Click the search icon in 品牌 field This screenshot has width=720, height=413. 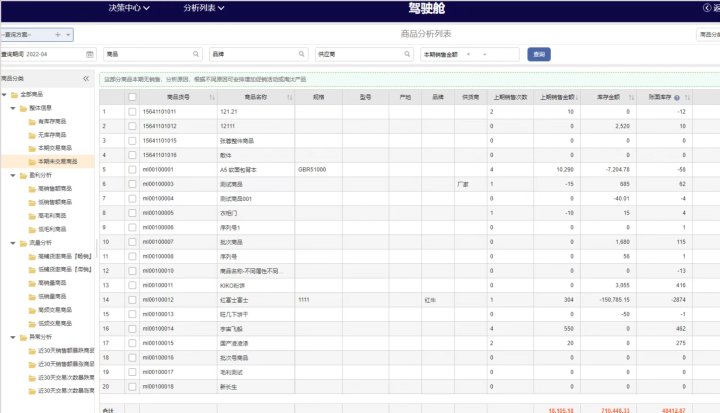pyautogui.click(x=300, y=54)
